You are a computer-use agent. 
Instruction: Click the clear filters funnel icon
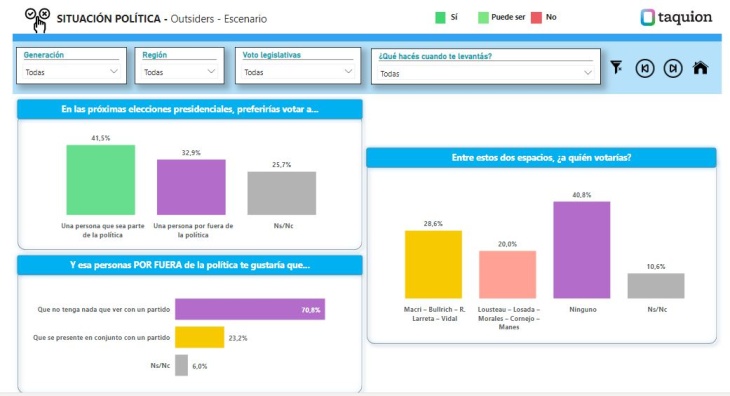pyautogui.click(x=616, y=67)
